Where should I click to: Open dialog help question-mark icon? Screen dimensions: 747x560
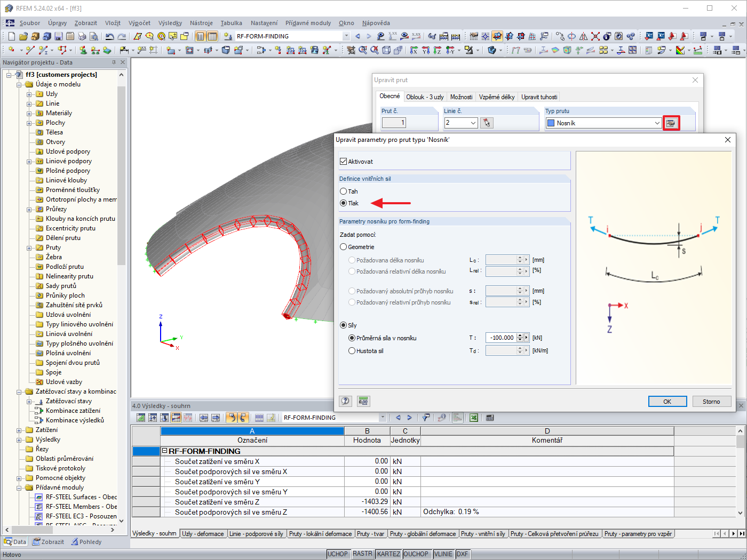[346, 401]
